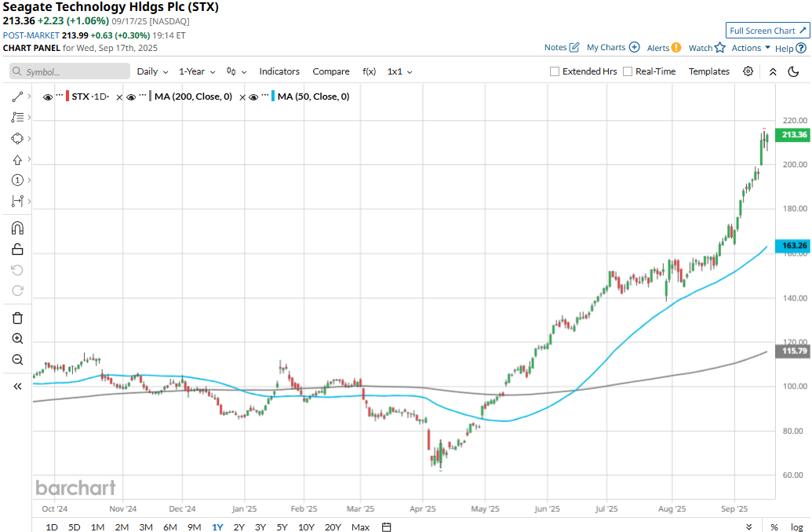The height and width of the screenshot is (532, 812).
Task: Zoom in using the magnifier plus icon
Action: (x=17, y=339)
